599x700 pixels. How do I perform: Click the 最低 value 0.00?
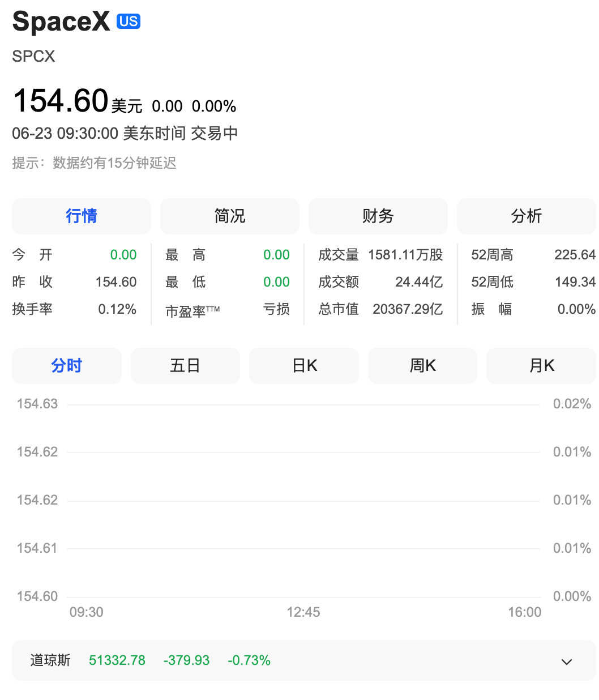point(276,282)
